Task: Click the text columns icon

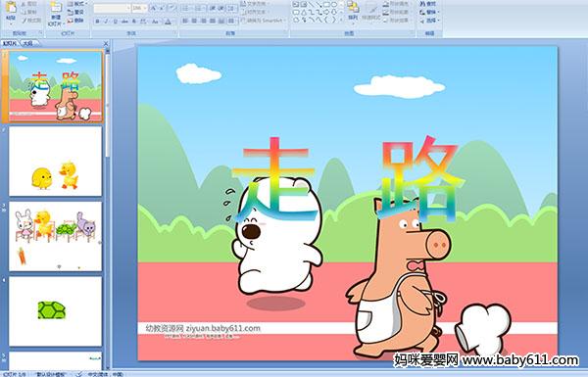Action: click(231, 21)
